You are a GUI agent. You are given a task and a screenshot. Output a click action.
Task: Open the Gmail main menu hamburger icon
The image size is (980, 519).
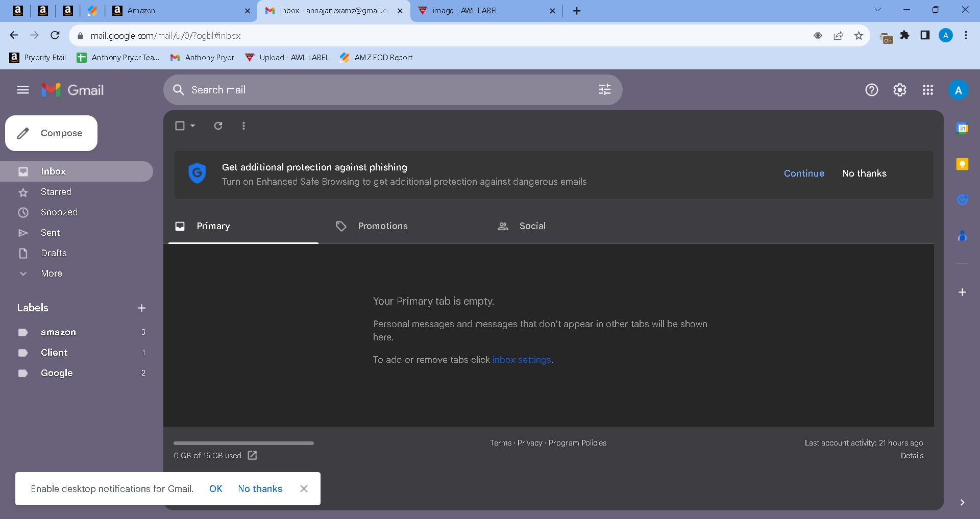tap(23, 90)
